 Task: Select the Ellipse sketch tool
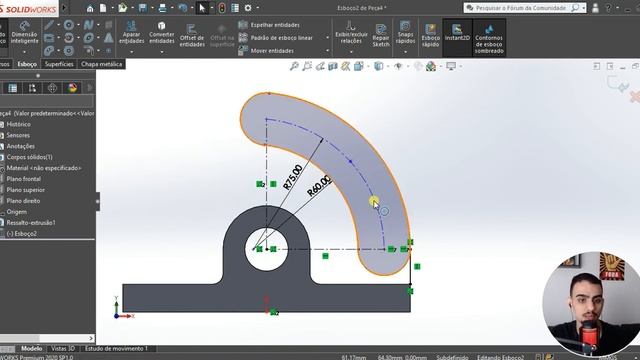coord(88,38)
